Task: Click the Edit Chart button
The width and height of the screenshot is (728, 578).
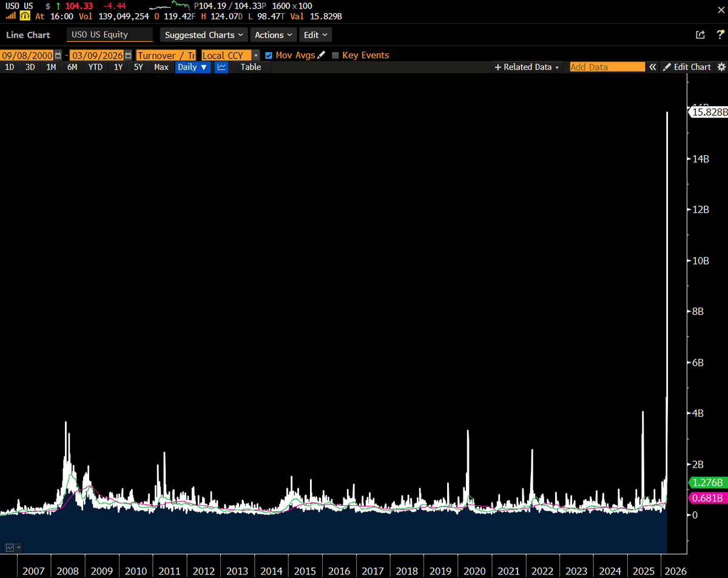Action: point(688,67)
